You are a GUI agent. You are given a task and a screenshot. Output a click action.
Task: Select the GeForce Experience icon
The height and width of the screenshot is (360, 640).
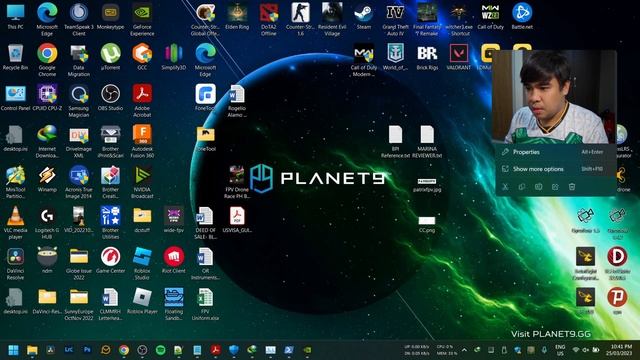142,19
